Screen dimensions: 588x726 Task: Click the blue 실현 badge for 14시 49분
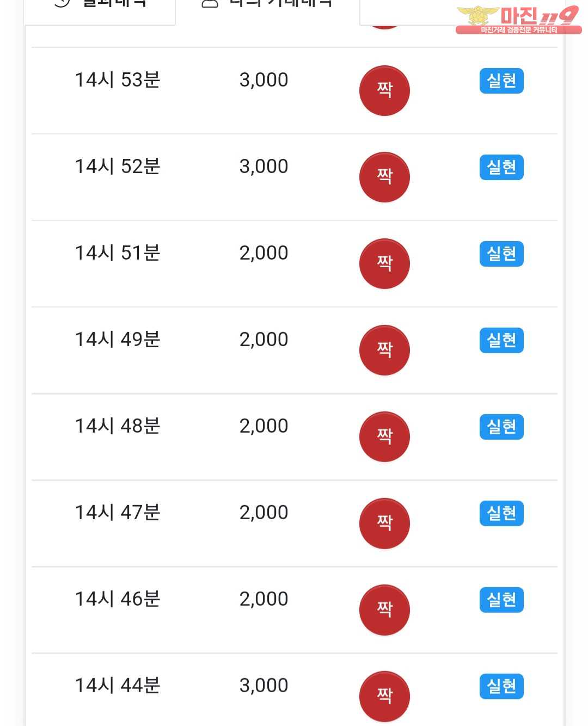point(501,340)
